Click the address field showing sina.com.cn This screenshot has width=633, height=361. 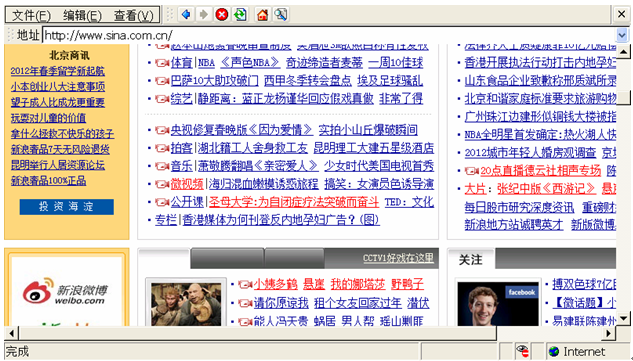pos(329,36)
